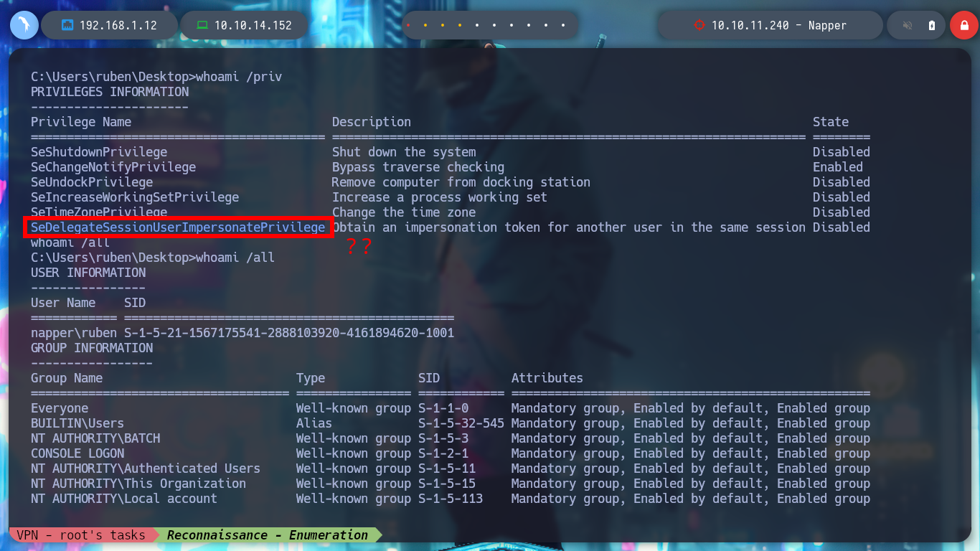Click the battery status icon
This screenshot has width=980, height=551.
932,25
